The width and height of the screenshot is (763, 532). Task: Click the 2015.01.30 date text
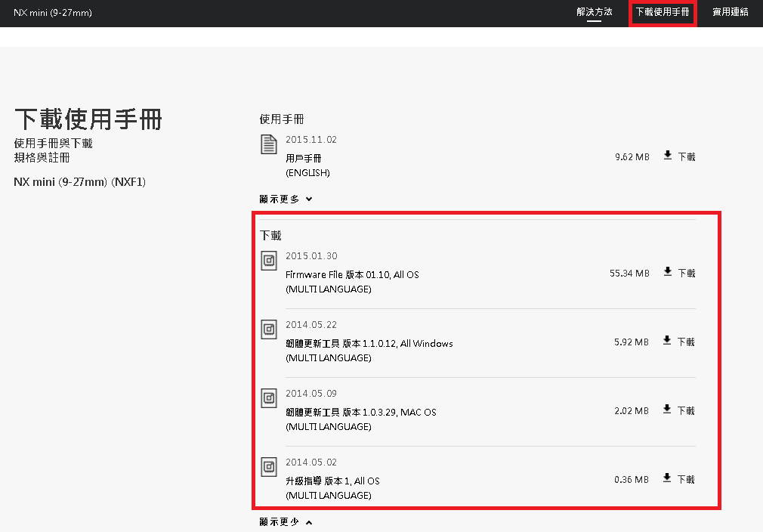tap(311, 256)
